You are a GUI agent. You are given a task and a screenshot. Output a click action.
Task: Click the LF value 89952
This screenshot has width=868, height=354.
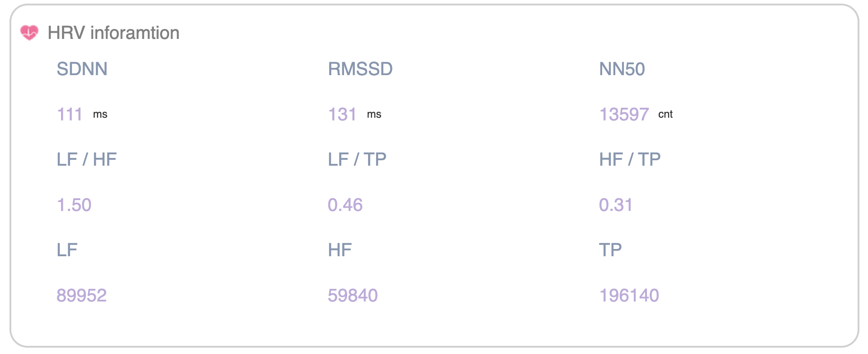[x=81, y=296]
